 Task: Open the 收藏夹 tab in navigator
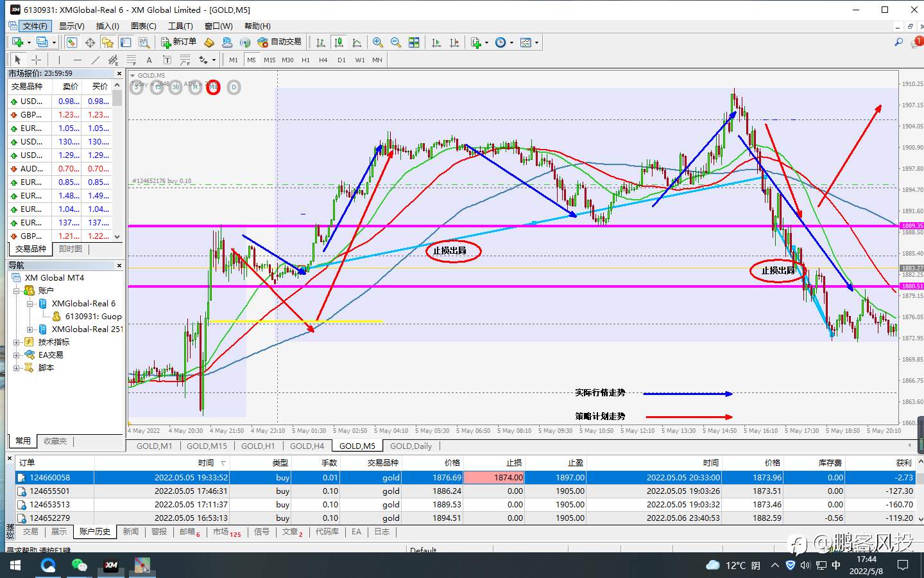(55, 441)
